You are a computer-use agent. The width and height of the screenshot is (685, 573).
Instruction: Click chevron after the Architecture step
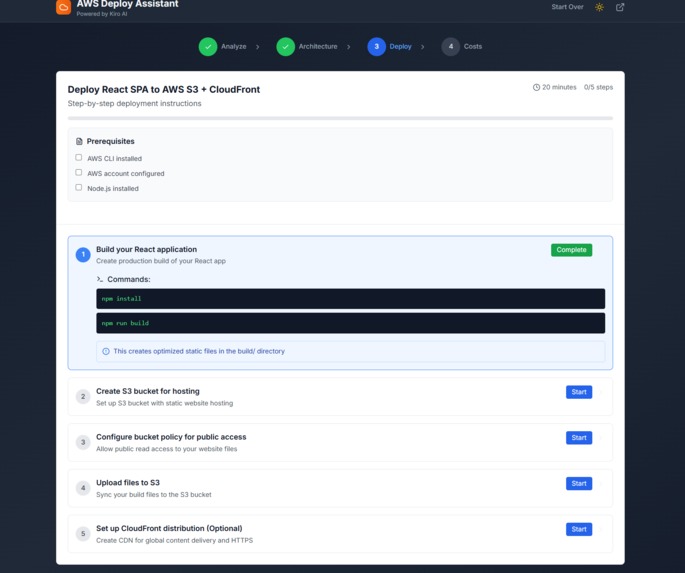(349, 47)
